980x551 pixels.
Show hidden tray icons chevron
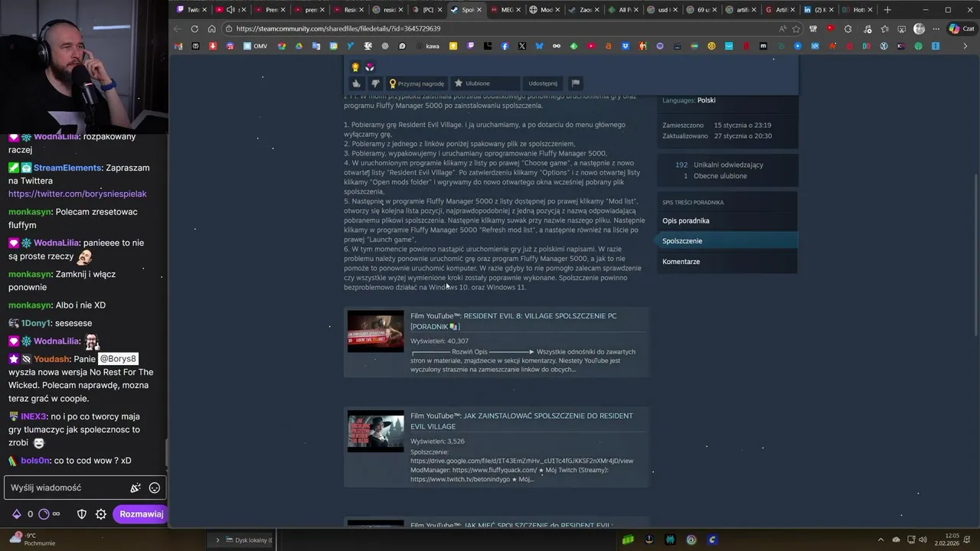[x=881, y=540]
